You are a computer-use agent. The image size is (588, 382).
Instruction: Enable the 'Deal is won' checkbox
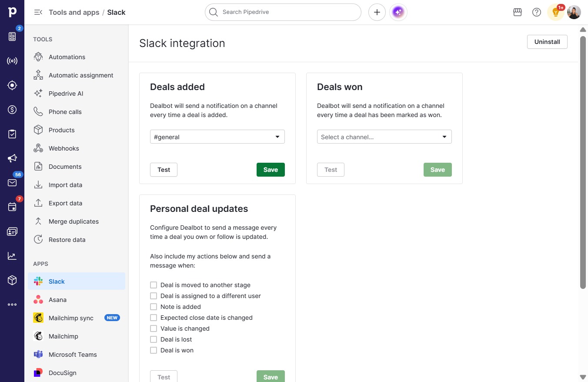[154, 350]
